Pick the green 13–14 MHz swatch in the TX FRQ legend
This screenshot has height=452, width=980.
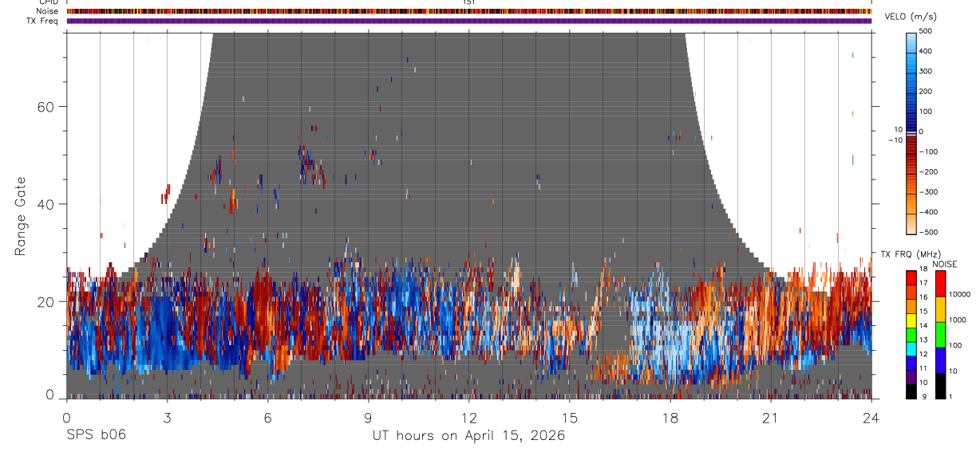[x=912, y=333]
